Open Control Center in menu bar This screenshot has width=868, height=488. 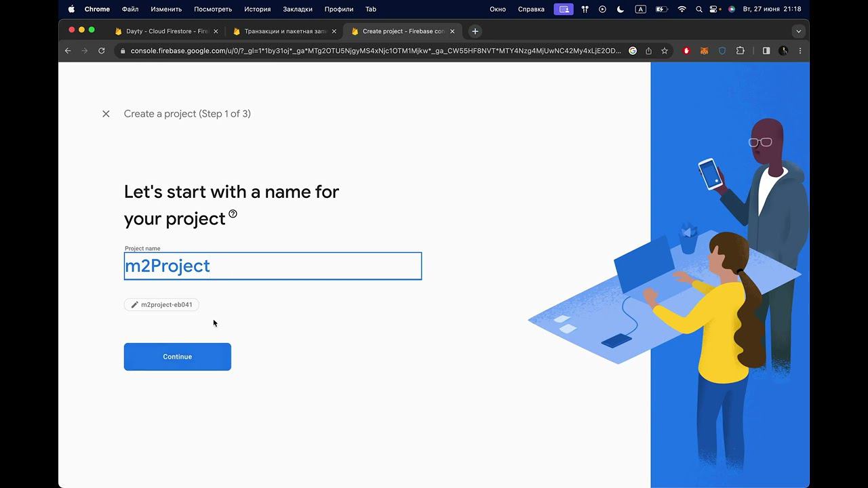(715, 9)
